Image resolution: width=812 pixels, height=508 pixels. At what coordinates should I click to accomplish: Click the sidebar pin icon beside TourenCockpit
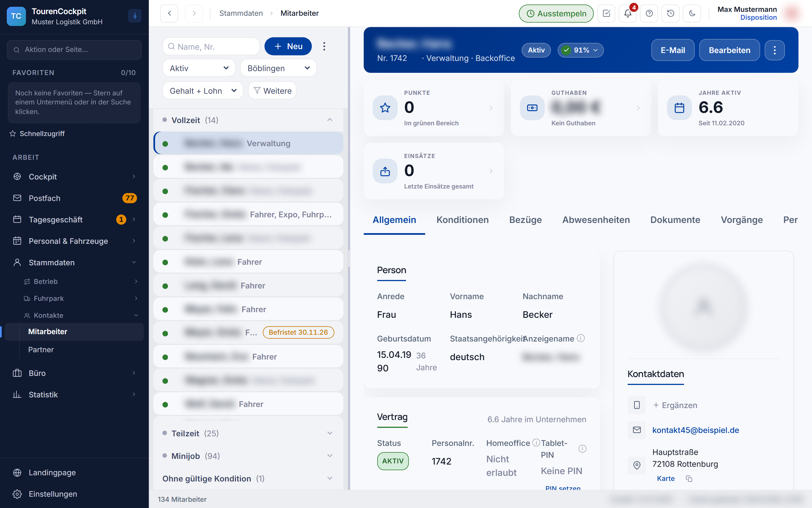(135, 16)
